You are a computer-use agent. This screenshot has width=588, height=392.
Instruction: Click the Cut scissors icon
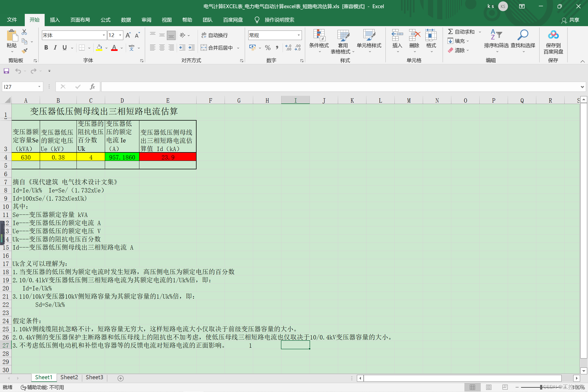pyautogui.click(x=24, y=32)
